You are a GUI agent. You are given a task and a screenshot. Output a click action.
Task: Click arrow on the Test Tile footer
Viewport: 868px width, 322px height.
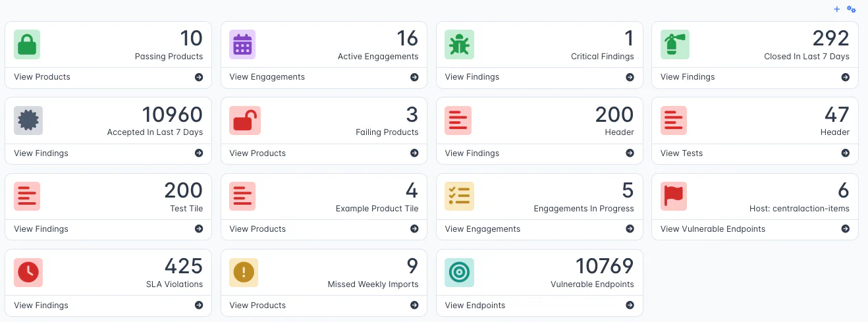pyautogui.click(x=199, y=229)
